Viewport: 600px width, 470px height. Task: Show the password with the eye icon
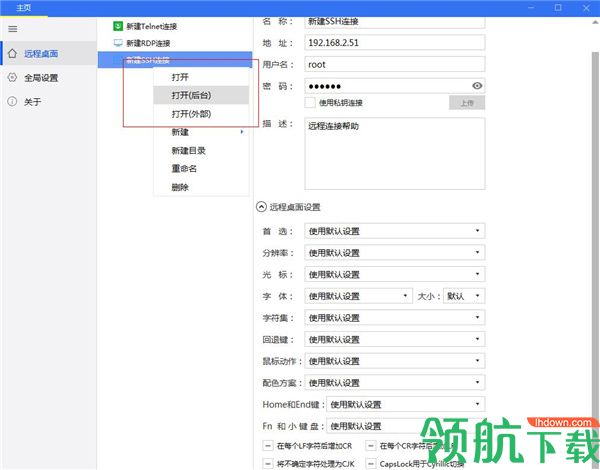pos(477,86)
